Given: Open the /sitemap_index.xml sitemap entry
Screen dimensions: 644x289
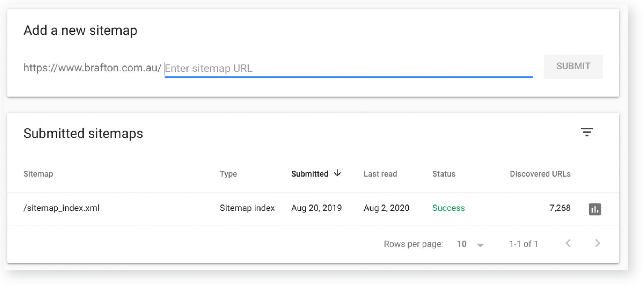Looking at the screenshot, I should point(61,208).
